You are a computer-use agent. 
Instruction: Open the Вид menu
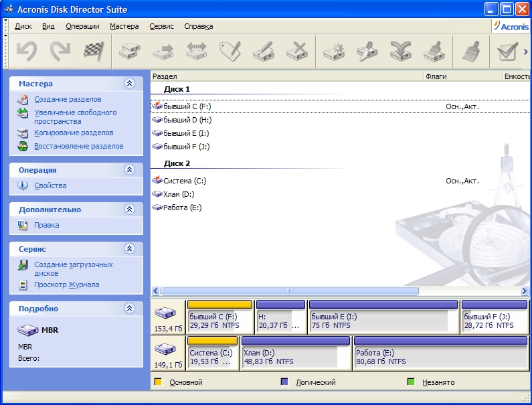tap(48, 26)
